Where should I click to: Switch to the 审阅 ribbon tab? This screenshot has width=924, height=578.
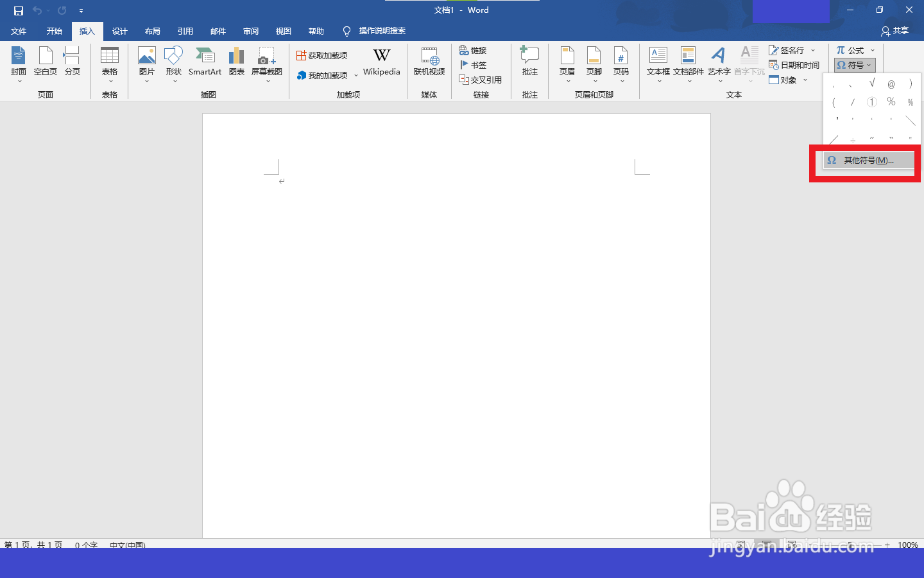251,31
